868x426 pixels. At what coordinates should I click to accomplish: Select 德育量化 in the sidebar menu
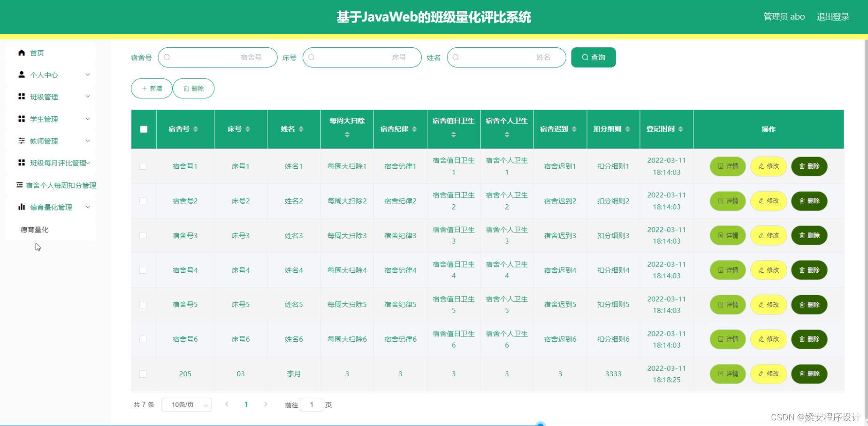coord(32,229)
